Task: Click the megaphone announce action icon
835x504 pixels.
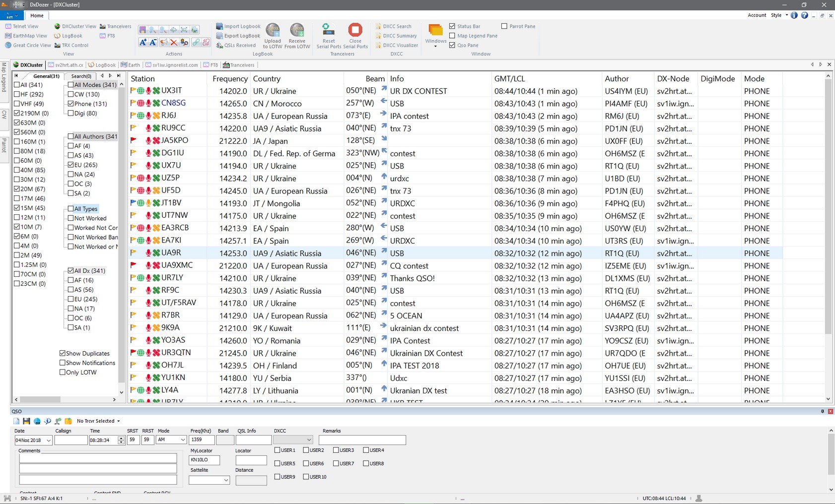Action: tap(164, 43)
